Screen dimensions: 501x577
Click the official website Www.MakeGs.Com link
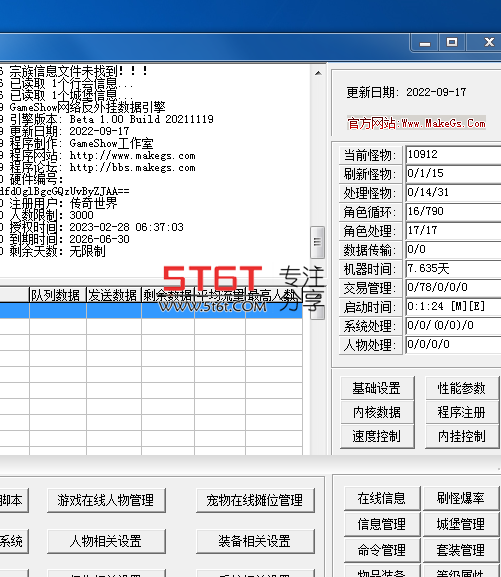[416, 123]
